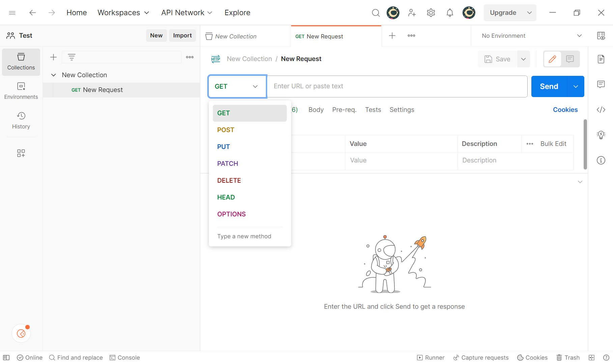Switch to the Tests tab
The height and width of the screenshot is (364, 613).
point(373,110)
